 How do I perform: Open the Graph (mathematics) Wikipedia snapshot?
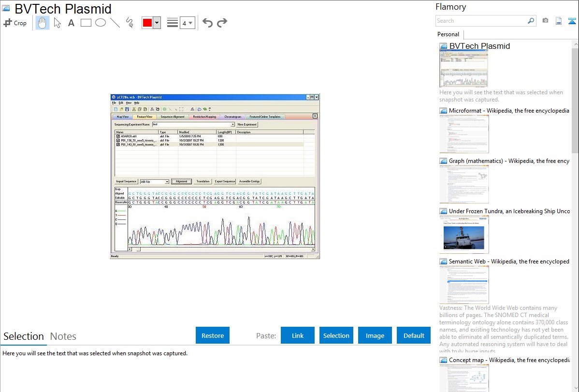point(509,161)
